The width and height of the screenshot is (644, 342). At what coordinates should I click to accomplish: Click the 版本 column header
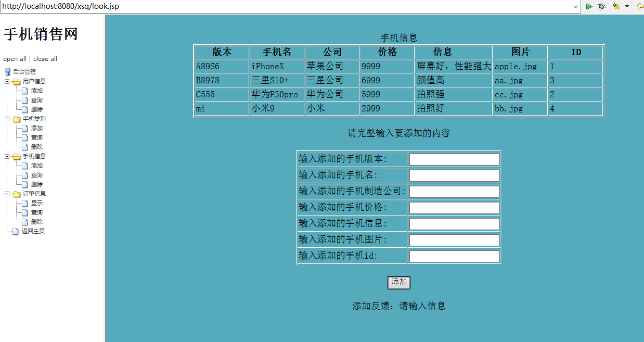click(222, 52)
